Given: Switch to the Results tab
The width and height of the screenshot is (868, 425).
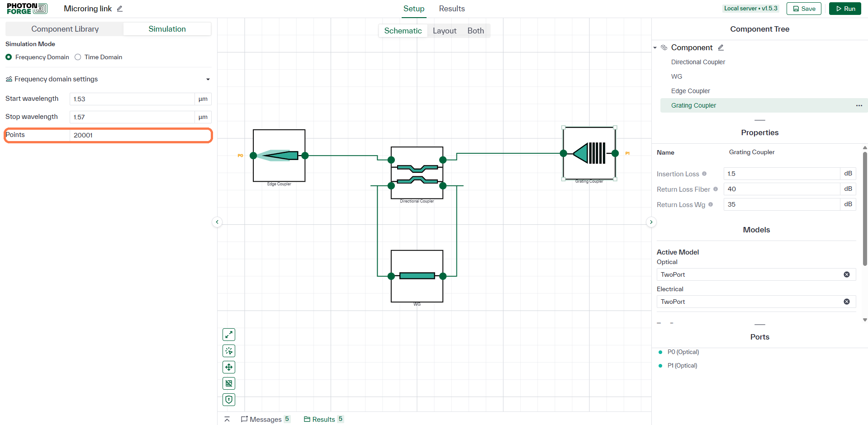Looking at the screenshot, I should coord(452,9).
